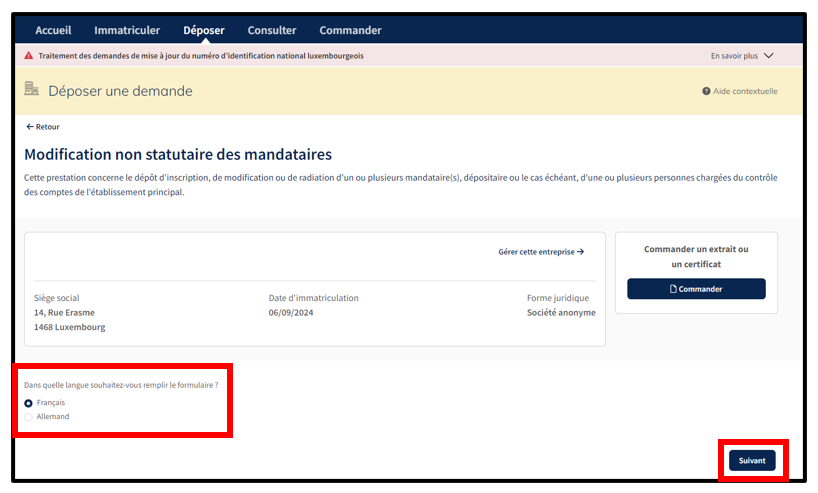Click the warning triangle icon in the banner
The height and width of the screenshot is (493, 818).
29,56
